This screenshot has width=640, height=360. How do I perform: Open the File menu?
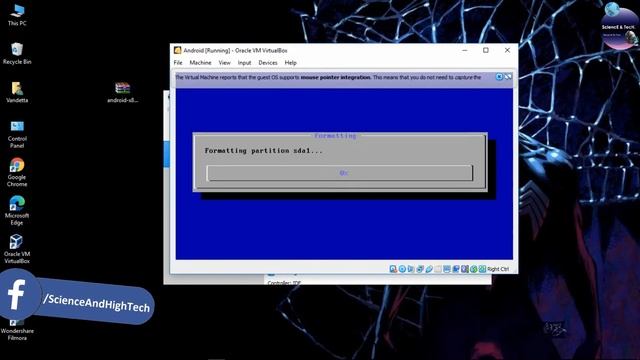pos(178,63)
